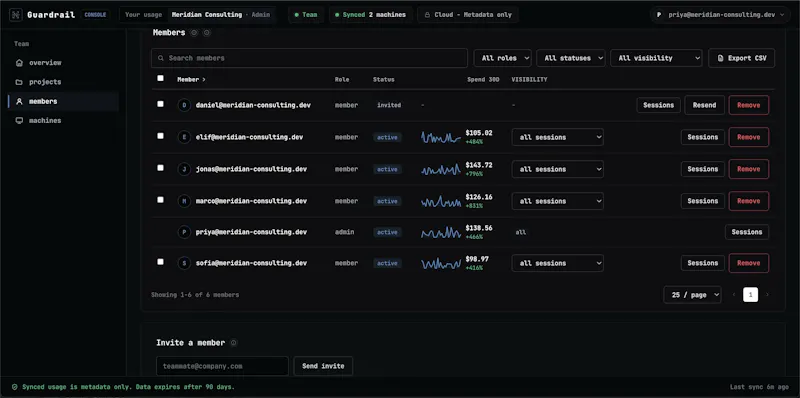Click the machines monitor icon in sidebar

pyautogui.click(x=19, y=121)
